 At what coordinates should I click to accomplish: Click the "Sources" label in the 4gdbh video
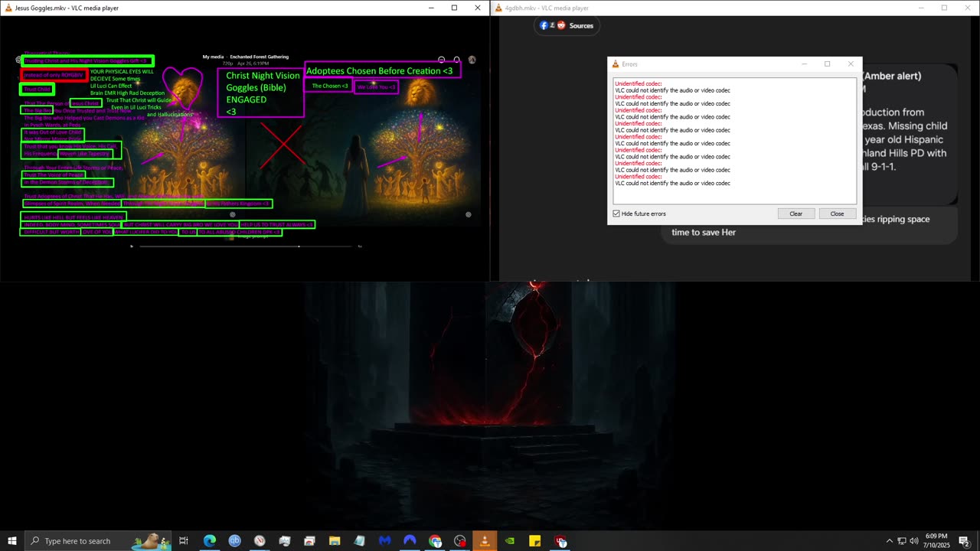click(581, 25)
